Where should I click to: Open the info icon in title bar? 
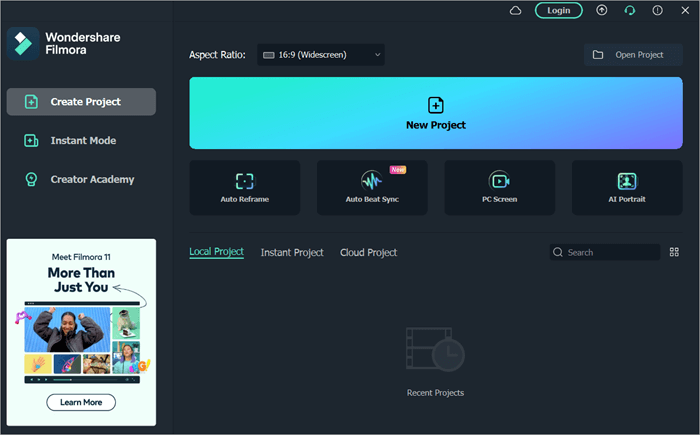(657, 10)
